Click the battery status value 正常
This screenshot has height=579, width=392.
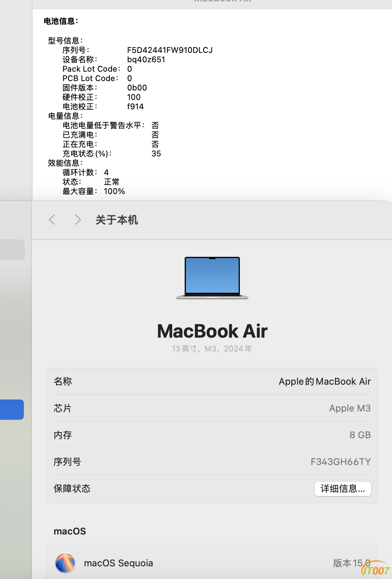(x=112, y=182)
